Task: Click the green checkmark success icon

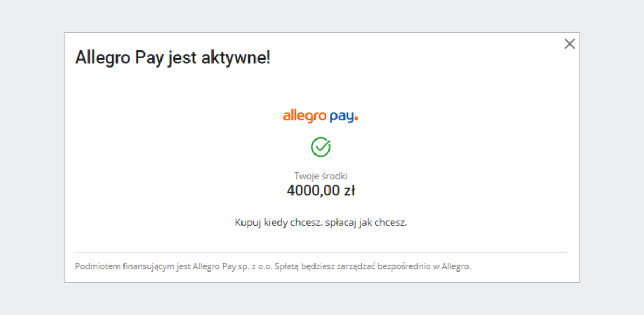Action: tap(321, 147)
